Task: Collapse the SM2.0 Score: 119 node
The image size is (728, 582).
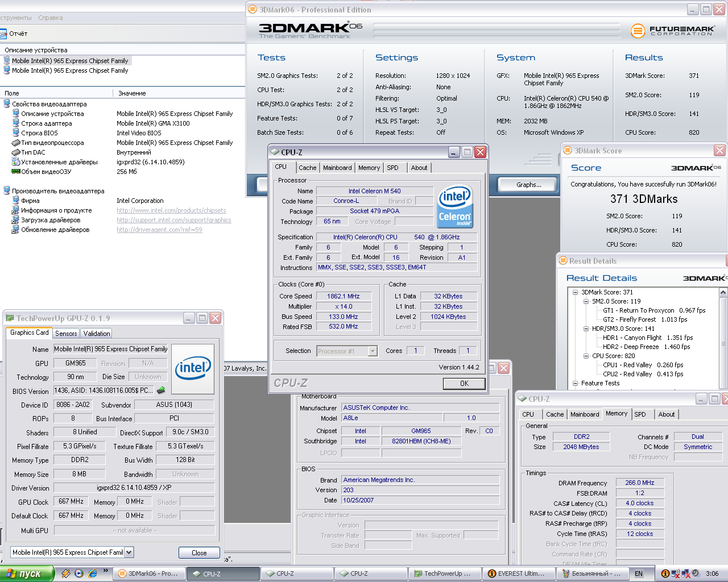Action: click(x=586, y=301)
